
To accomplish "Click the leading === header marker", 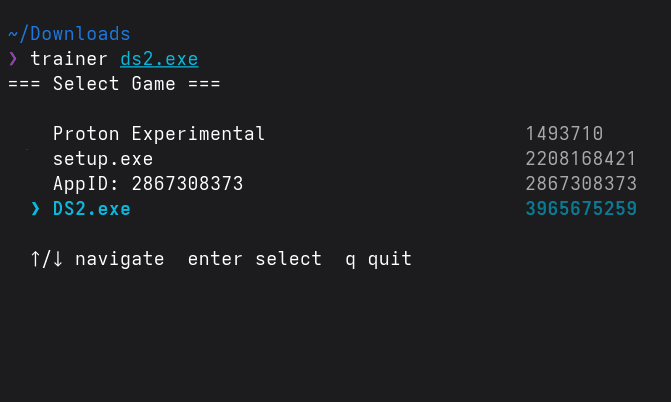I will [24, 84].
